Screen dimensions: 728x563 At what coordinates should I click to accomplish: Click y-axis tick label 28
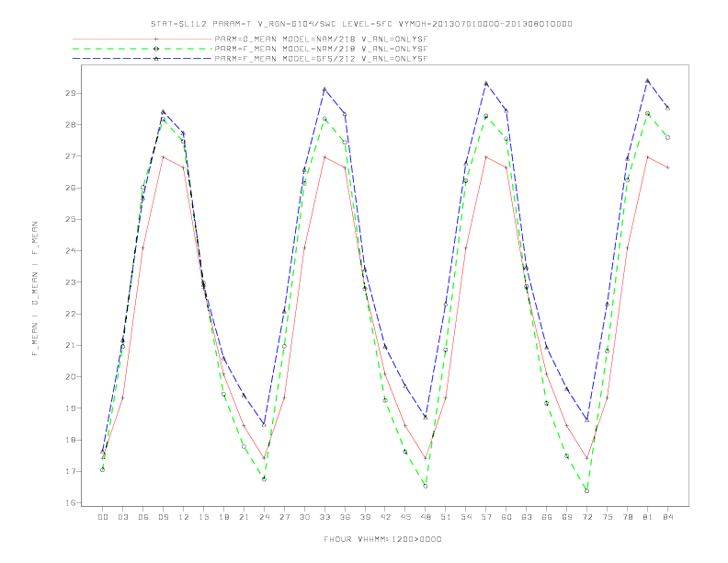(71, 124)
